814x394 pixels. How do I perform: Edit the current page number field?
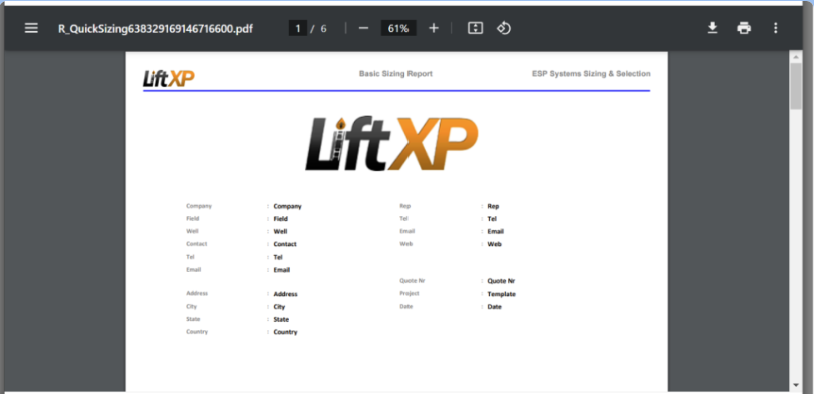tap(297, 28)
